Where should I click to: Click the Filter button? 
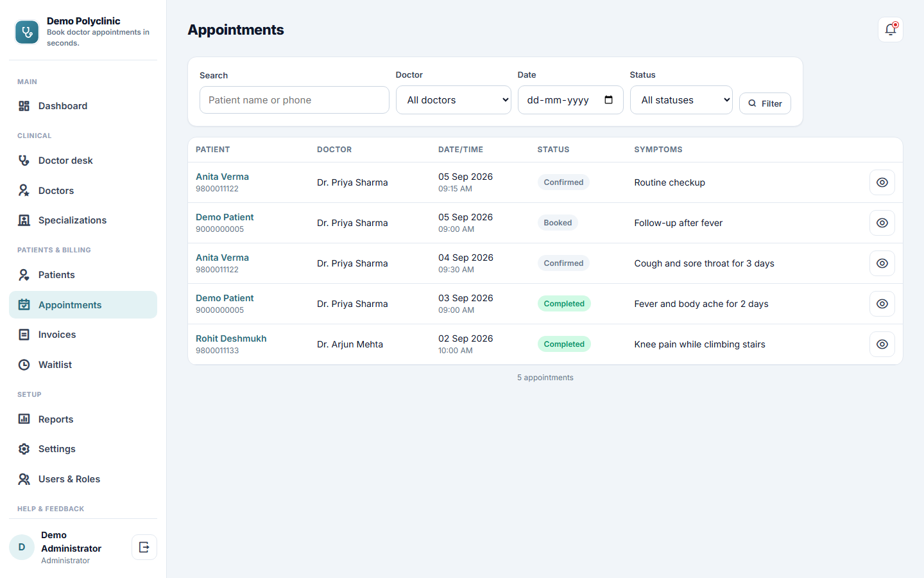coord(765,103)
